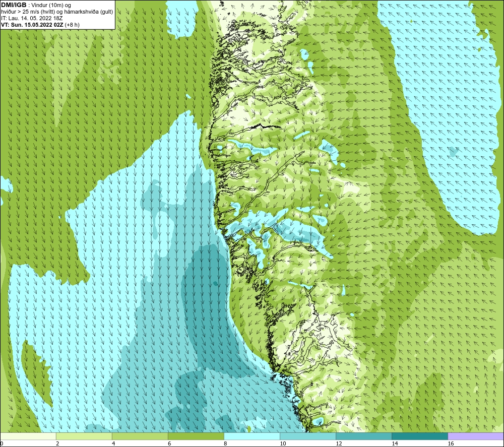Click the scale label "8"
This screenshot has width=504, height=447.
[225, 443]
